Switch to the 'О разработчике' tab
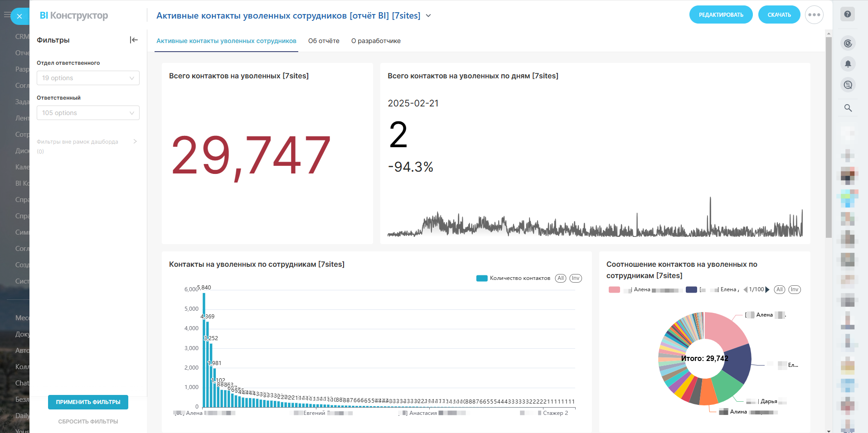 point(376,41)
